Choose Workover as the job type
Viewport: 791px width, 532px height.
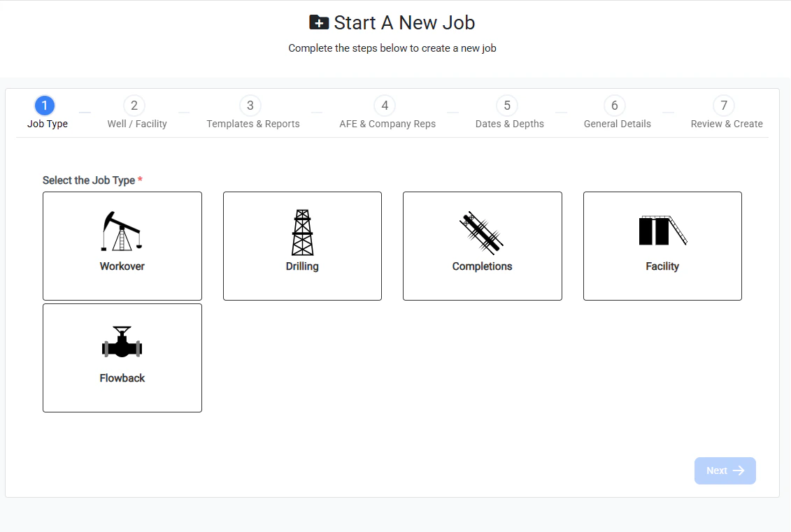pos(122,246)
